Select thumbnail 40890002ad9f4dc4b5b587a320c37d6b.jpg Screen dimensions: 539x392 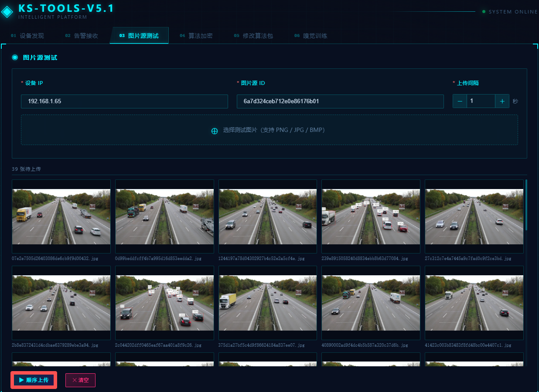pyautogui.click(x=371, y=303)
